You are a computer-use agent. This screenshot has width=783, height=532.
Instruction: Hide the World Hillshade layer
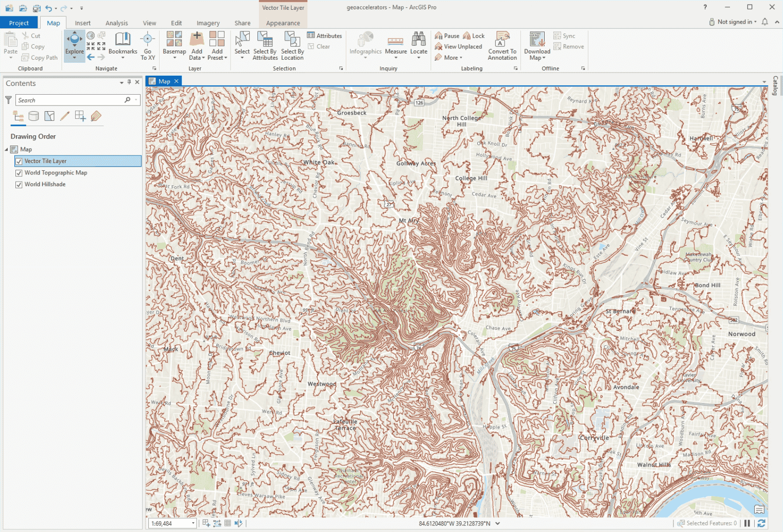(x=19, y=185)
